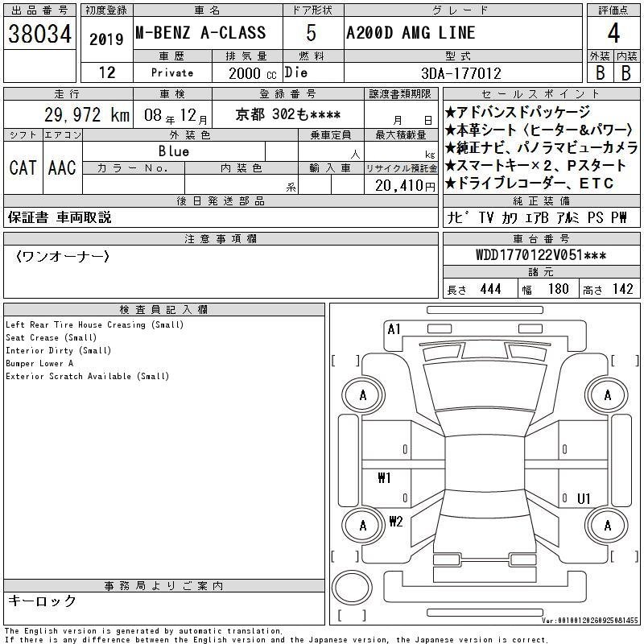Click the mileage 29,972 km
This screenshot has width=644, height=644.
pos(87,114)
